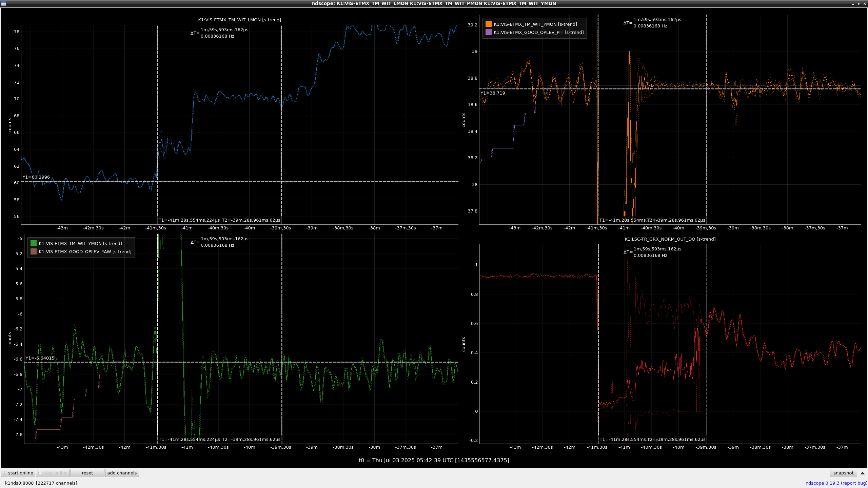Click the -40m x-axis tick under YMON plot

point(250,447)
